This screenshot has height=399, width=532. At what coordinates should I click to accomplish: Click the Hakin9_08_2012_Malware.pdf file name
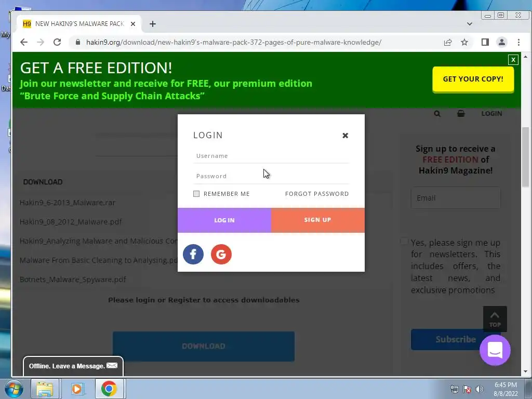[71, 222]
